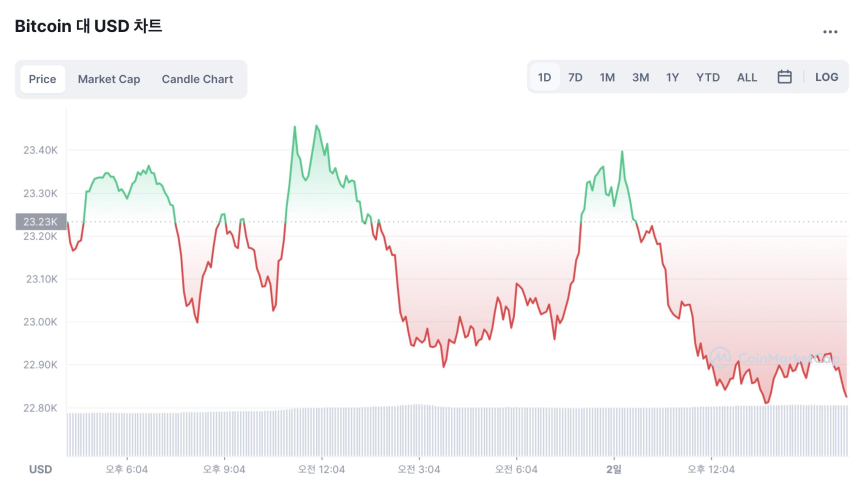Screen dimensions: 860x479
Task: Set the range to 1Y
Action: pos(673,77)
